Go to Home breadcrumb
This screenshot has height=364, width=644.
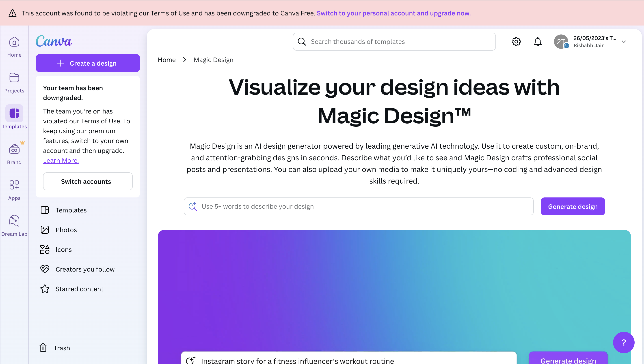pos(167,60)
